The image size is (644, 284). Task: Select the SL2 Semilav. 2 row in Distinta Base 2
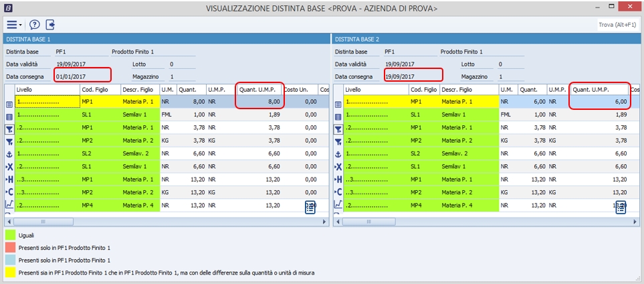click(492, 154)
